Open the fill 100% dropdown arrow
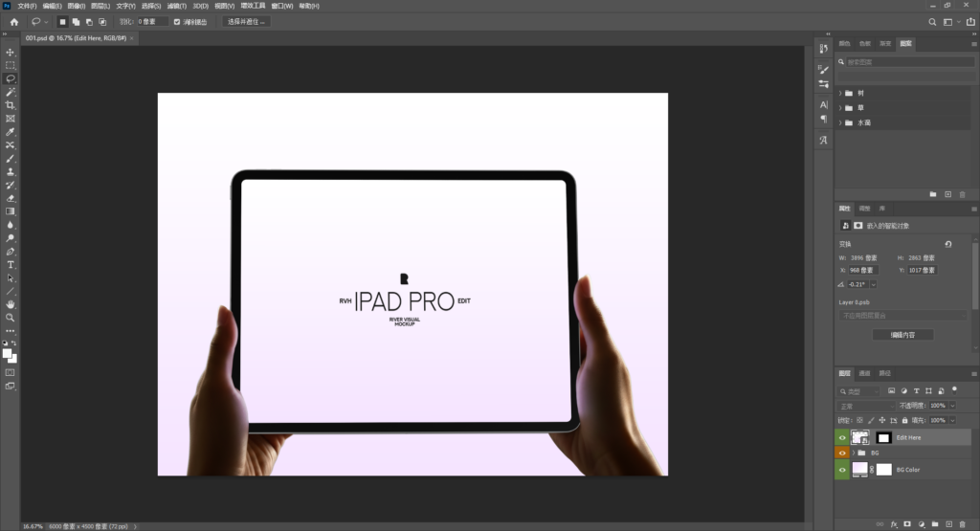 pyautogui.click(x=952, y=420)
